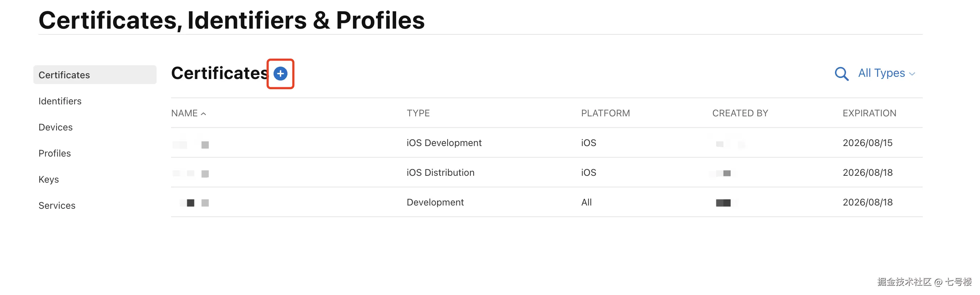The image size is (980, 295).
Task: Click the CREATED BY column header
Action: click(740, 113)
